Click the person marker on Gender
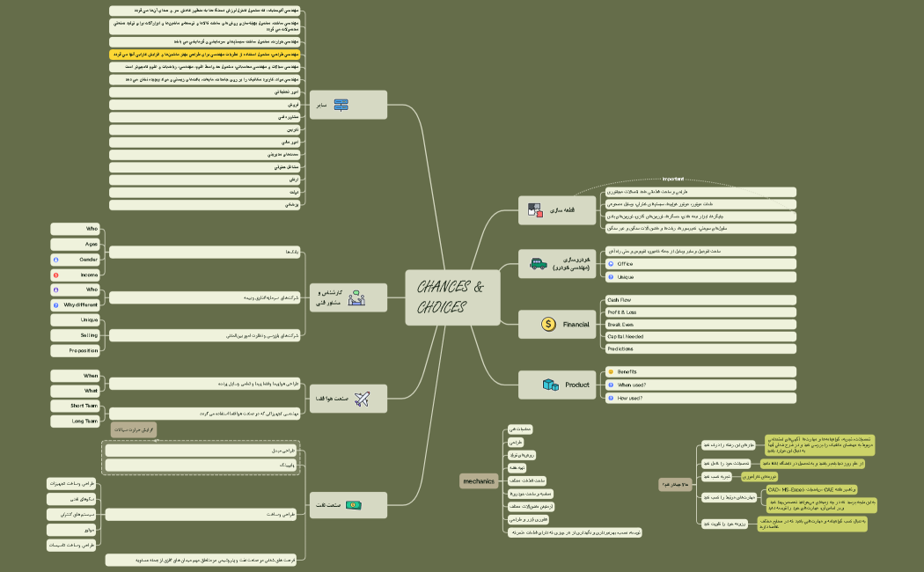Image resolution: width=924 pixels, height=572 pixels. [x=56, y=260]
